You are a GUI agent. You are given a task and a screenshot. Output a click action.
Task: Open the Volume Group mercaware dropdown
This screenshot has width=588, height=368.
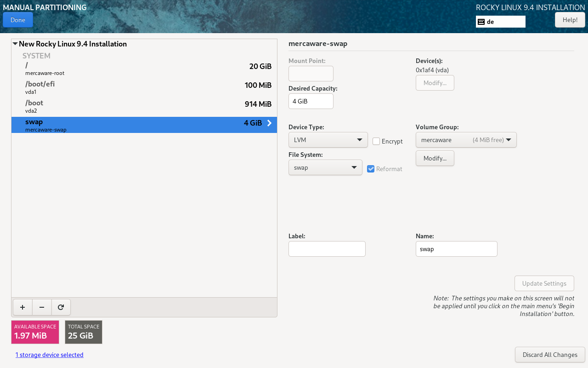(x=466, y=140)
